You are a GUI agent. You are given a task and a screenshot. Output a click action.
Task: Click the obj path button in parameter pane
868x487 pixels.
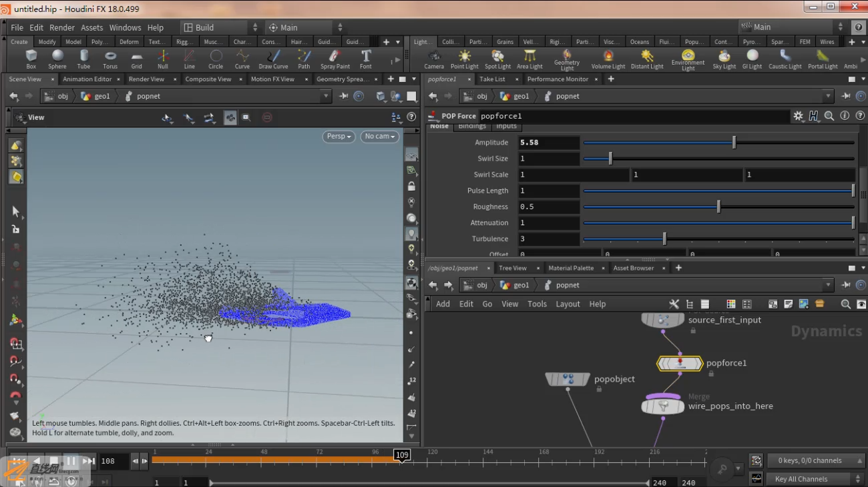coord(476,96)
